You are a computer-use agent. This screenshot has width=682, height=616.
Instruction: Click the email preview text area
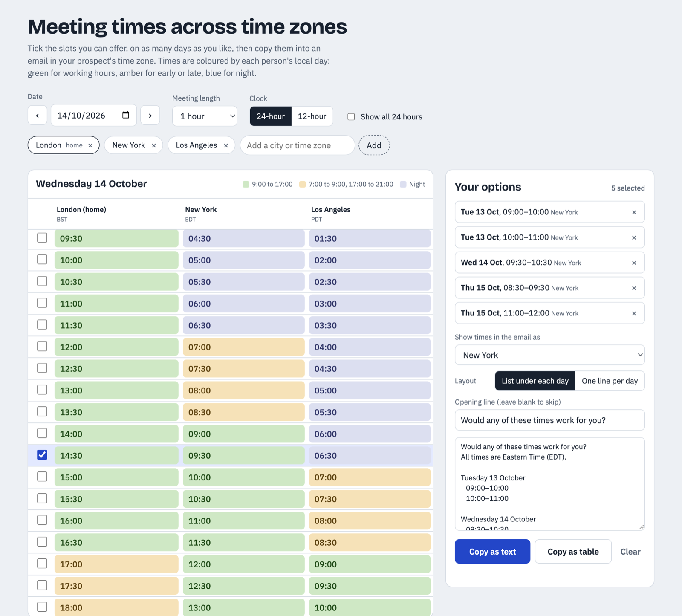pos(549,484)
